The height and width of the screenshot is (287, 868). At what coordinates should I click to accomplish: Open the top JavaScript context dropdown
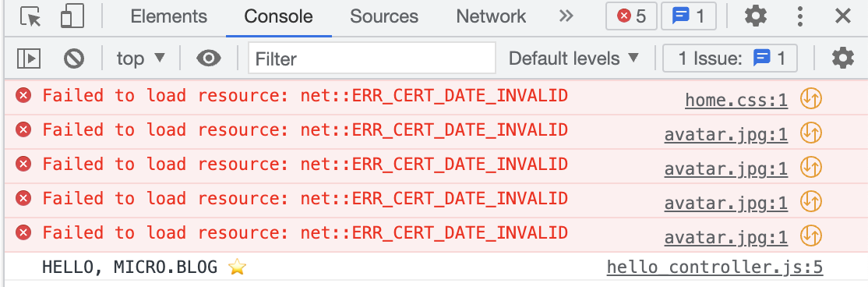pyautogui.click(x=141, y=58)
